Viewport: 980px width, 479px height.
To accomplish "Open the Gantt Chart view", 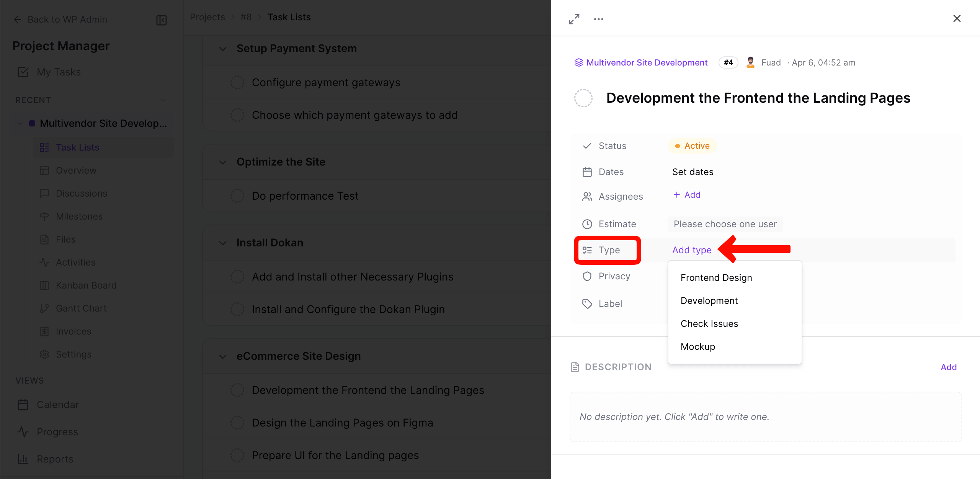I will (81, 308).
